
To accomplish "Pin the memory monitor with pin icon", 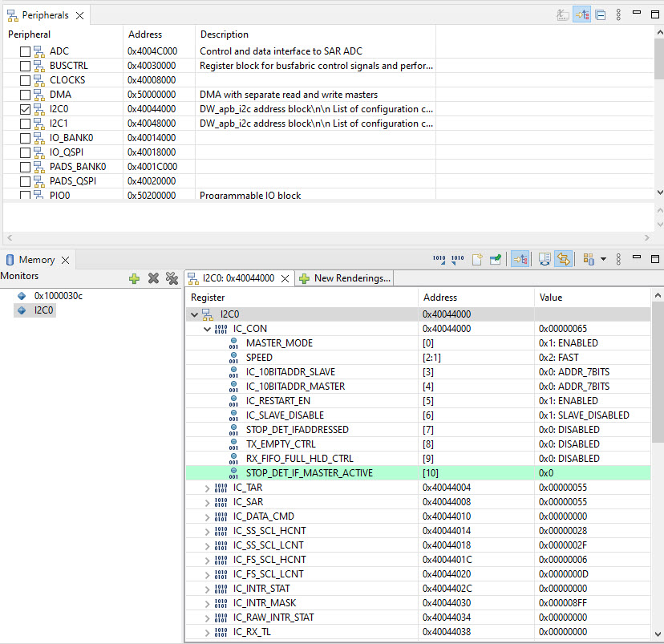I will (x=496, y=260).
